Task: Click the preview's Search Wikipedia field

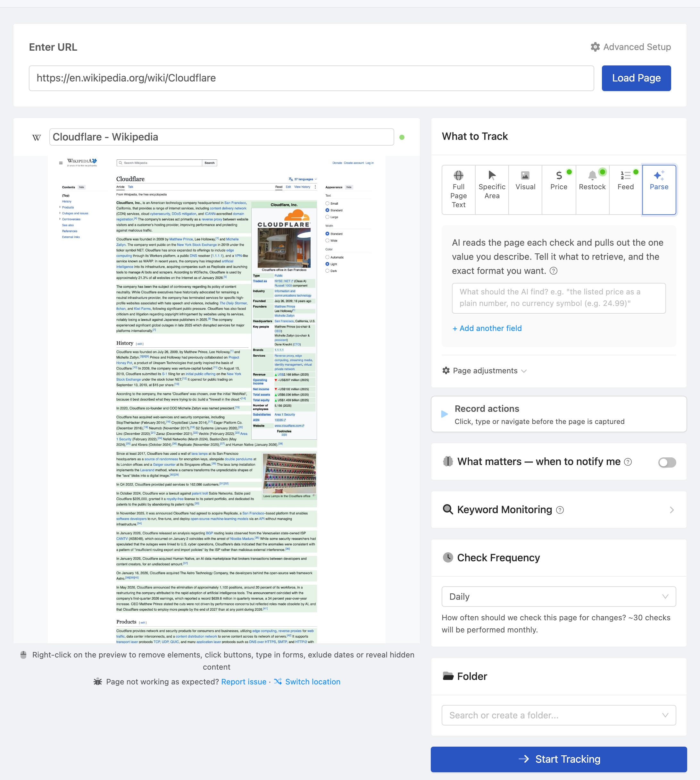Action: coord(160,163)
